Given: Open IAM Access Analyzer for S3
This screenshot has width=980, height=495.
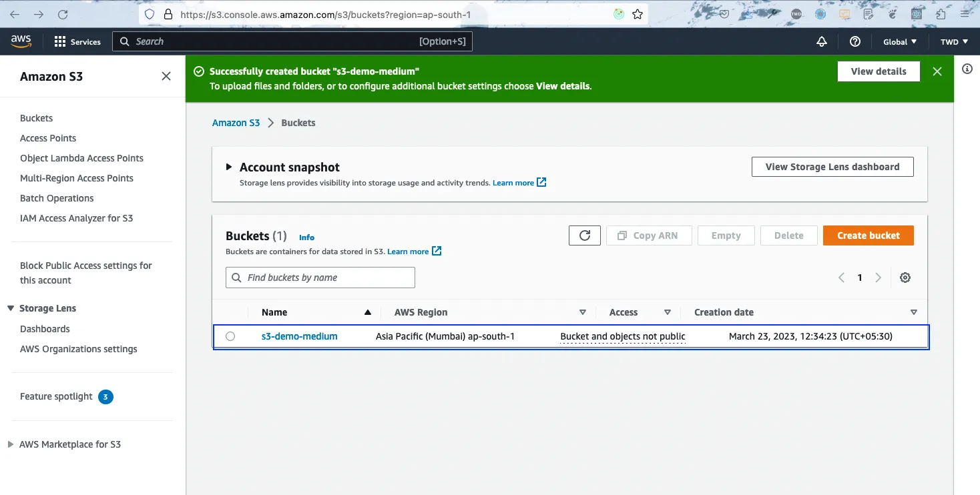Looking at the screenshot, I should click(x=77, y=218).
